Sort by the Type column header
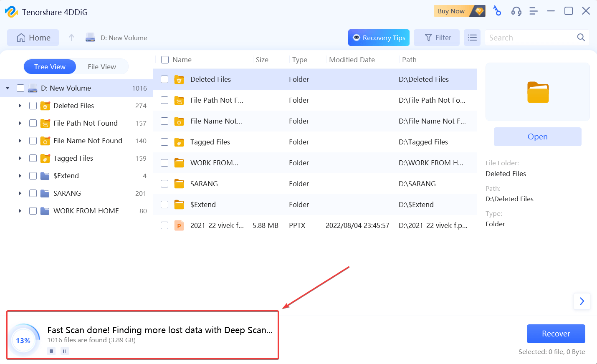Screen dimensions: 597x364 [300, 60]
